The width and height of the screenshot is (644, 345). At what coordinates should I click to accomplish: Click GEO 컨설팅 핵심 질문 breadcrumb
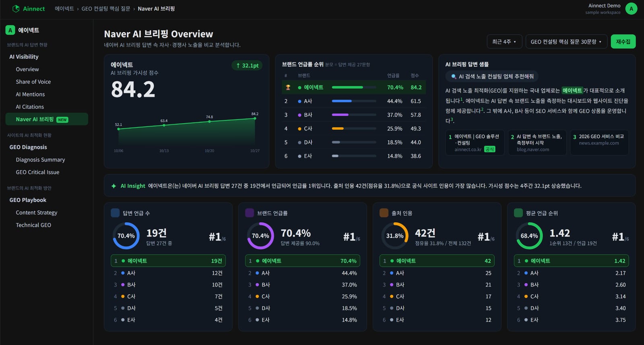coord(106,8)
